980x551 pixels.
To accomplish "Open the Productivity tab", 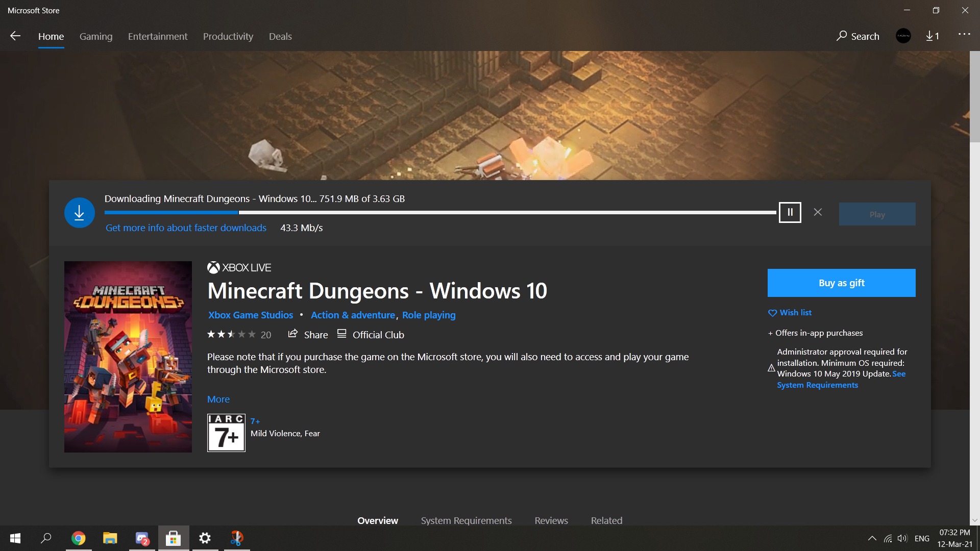I will [x=228, y=36].
